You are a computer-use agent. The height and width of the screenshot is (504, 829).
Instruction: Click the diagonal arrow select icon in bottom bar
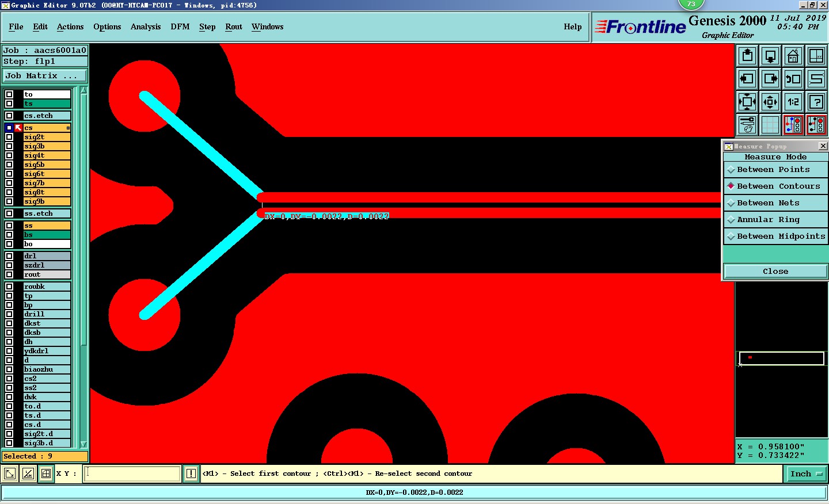(x=10, y=474)
